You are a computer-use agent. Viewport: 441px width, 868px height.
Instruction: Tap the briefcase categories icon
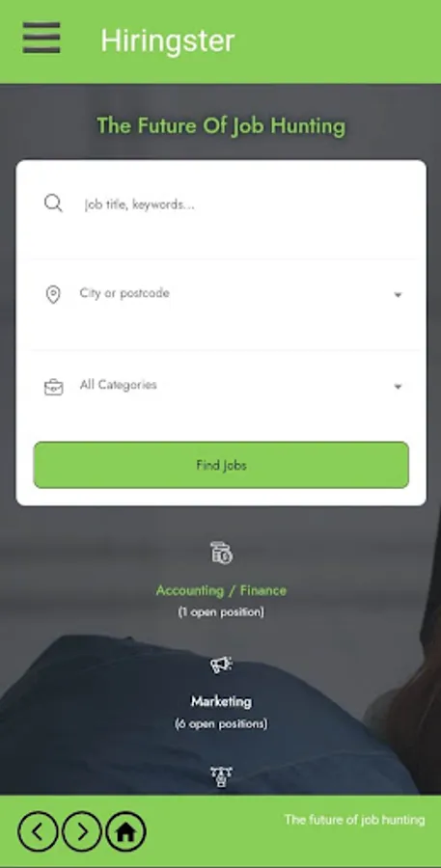click(53, 387)
